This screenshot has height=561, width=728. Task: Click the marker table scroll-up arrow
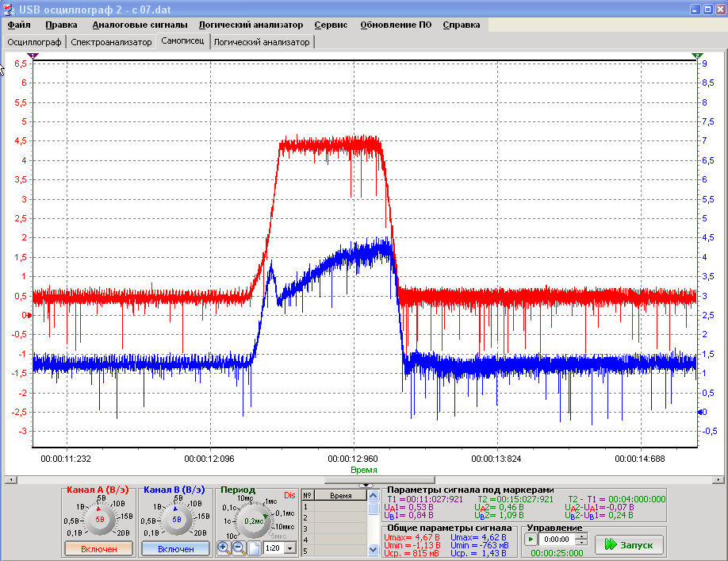pos(374,495)
